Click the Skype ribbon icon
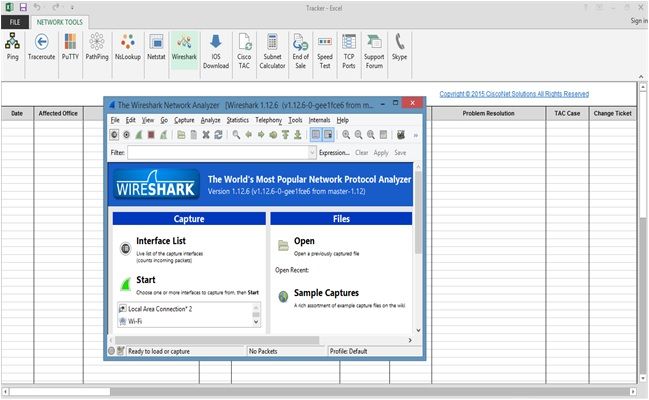Image resolution: width=649 pixels, height=400 pixels. [400, 46]
